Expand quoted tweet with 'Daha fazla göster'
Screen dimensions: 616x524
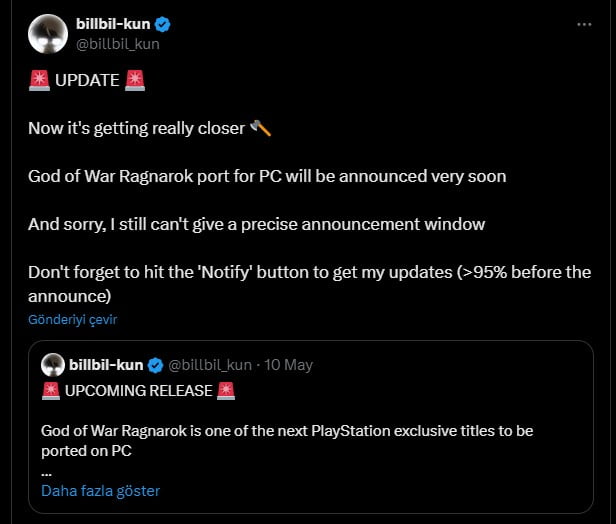click(100, 491)
